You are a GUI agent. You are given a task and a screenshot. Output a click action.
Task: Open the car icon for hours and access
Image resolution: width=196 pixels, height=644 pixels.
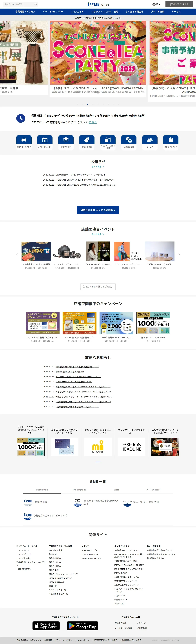tap(24, 140)
